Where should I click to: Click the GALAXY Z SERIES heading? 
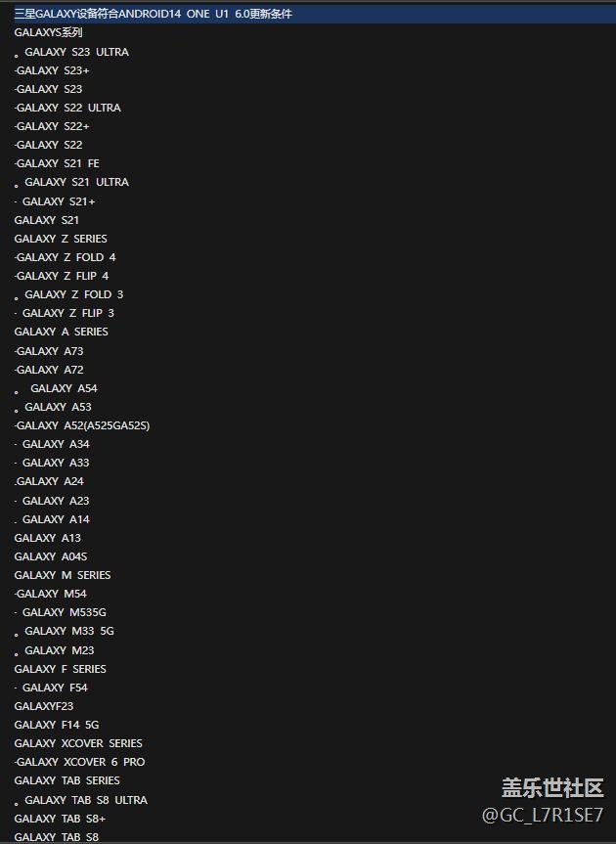61,239
